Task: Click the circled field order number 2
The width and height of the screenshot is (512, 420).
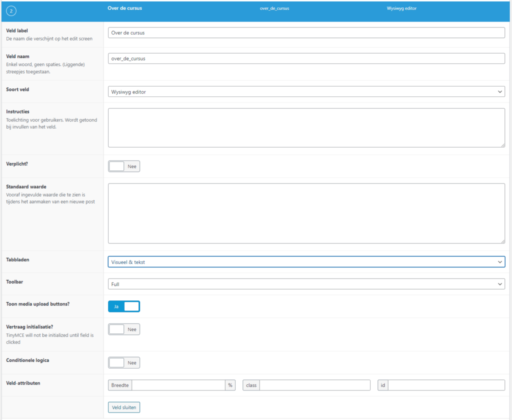Action: point(11,11)
